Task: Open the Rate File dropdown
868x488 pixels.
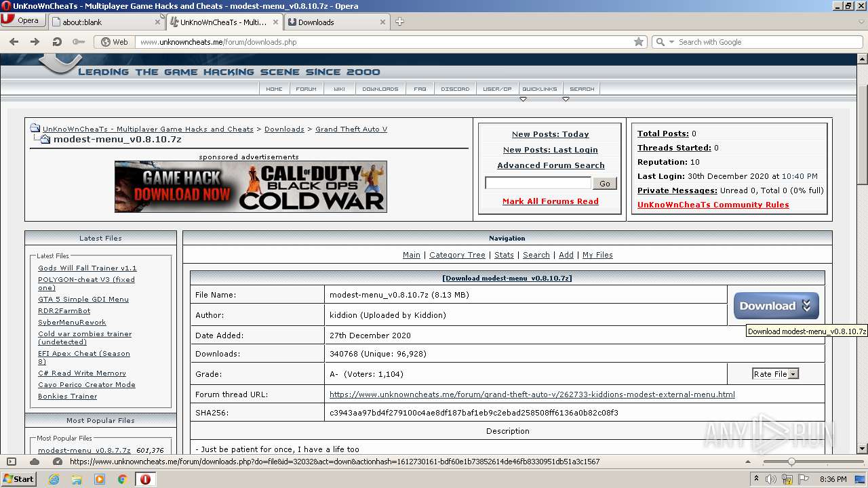Action: pos(775,373)
